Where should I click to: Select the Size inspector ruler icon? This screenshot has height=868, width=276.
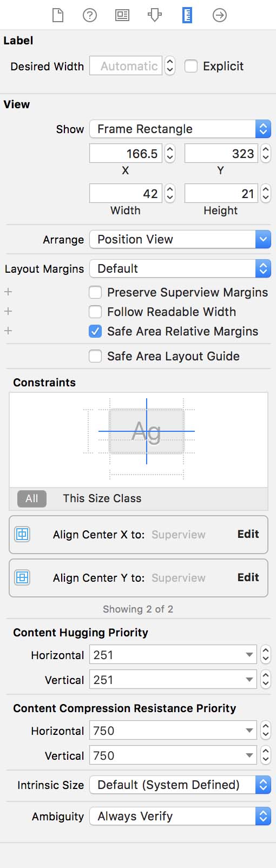point(187,15)
